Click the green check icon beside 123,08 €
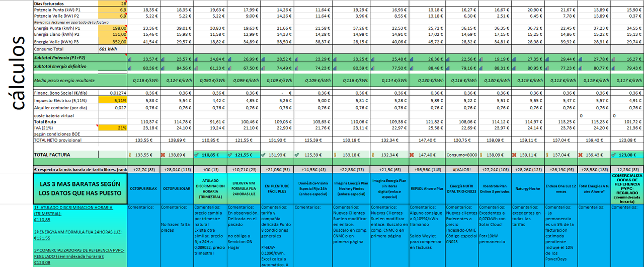This screenshot has height=267, width=644. pos(614,155)
